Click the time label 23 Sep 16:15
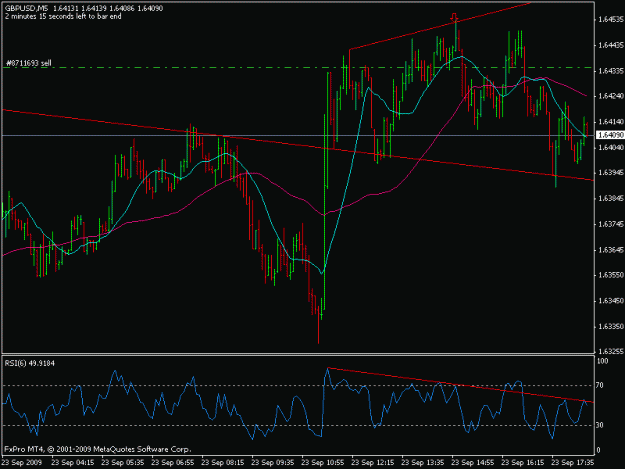The image size is (625, 469). pos(523,463)
